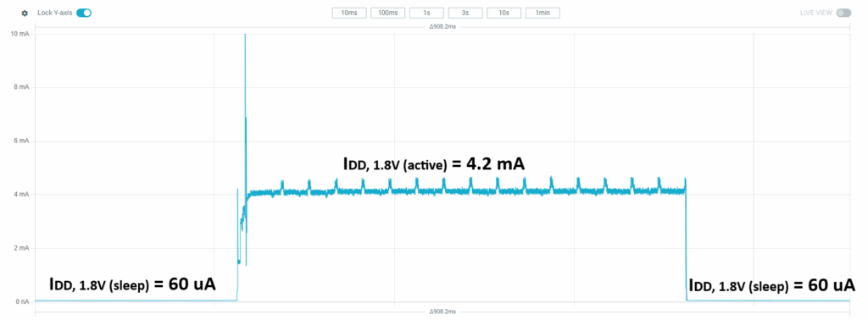868x320 pixels.
Task: Click the 2 mA y-axis label
Action: pos(21,248)
